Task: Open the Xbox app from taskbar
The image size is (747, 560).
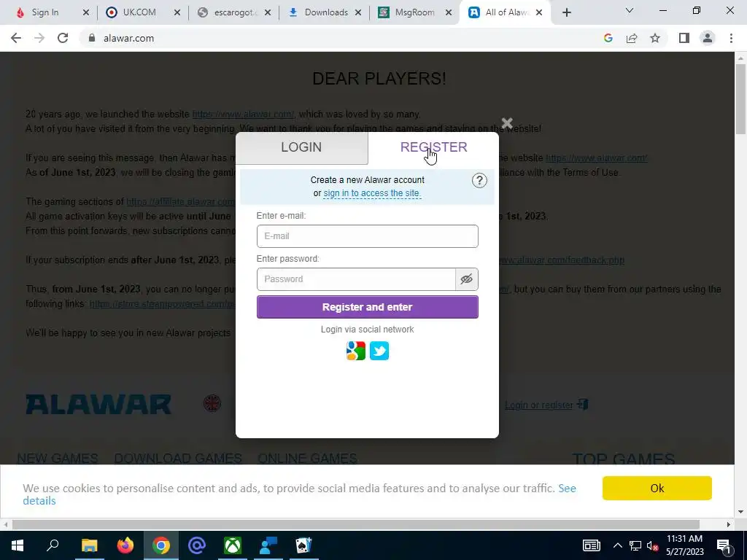Action: (x=233, y=545)
